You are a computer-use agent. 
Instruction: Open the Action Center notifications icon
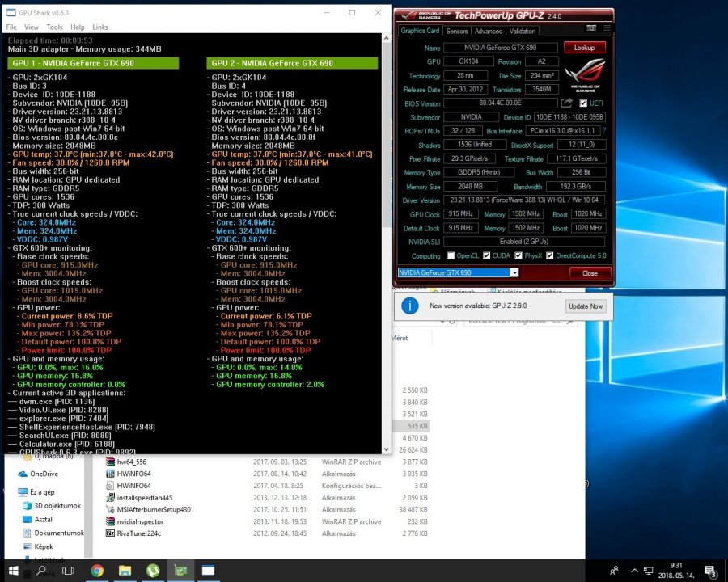(x=710, y=571)
